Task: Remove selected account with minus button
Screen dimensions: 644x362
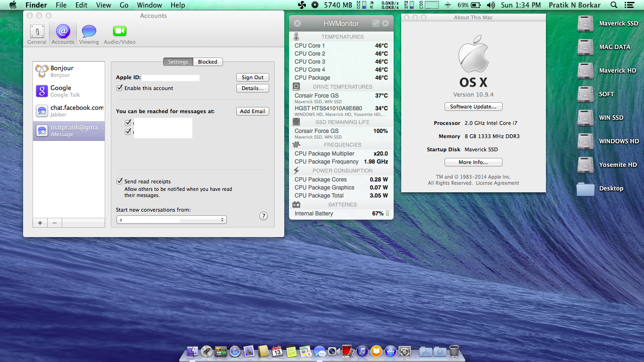Action: tap(55, 223)
